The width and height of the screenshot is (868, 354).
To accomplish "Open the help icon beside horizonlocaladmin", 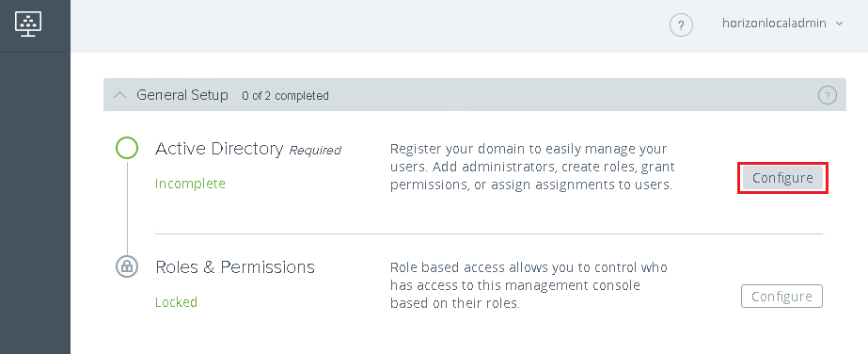I will click(681, 25).
